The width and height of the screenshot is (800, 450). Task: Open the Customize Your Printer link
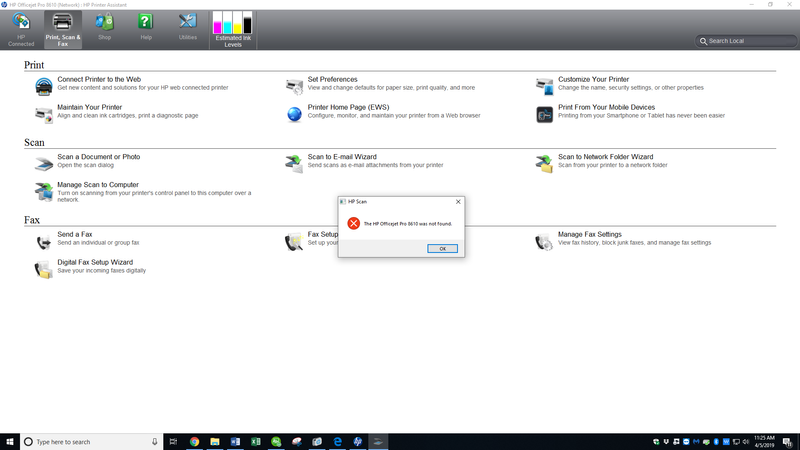pos(593,80)
